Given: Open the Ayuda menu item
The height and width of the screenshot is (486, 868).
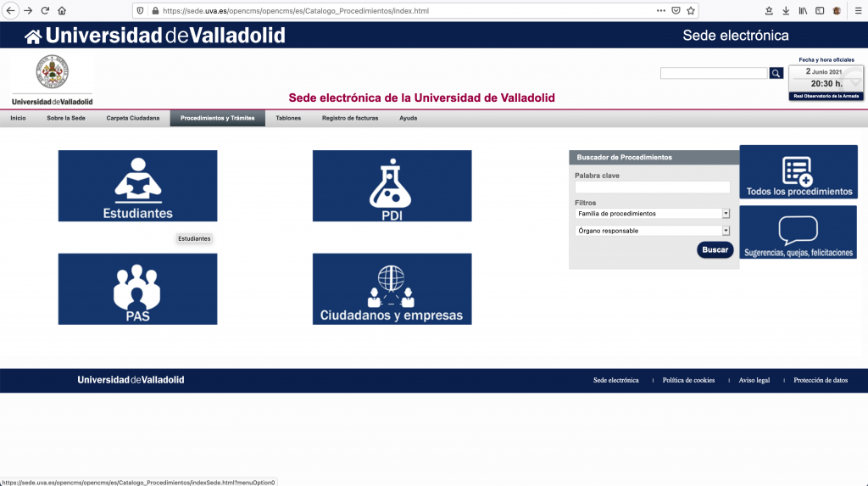Looking at the screenshot, I should [x=408, y=118].
